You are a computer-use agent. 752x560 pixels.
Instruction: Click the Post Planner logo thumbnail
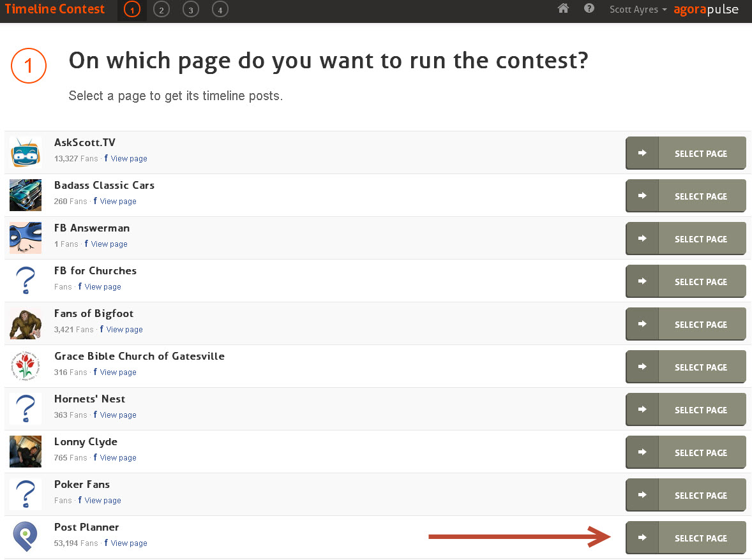[x=26, y=536]
